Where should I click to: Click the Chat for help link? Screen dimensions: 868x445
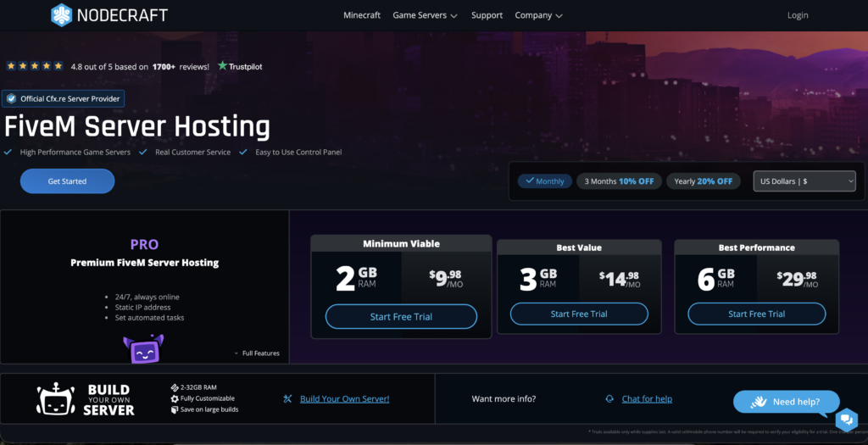647,398
